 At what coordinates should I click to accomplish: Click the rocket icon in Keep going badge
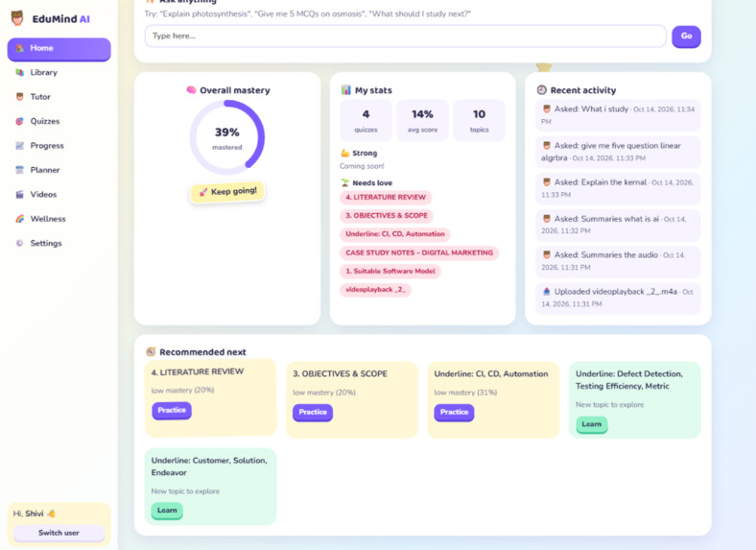[203, 192]
